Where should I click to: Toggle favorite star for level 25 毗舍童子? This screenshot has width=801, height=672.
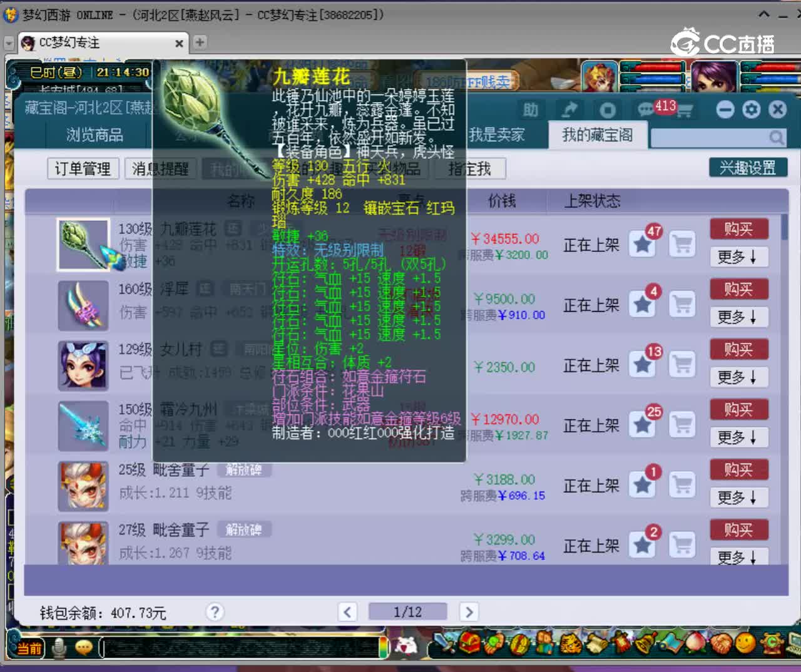coord(643,484)
